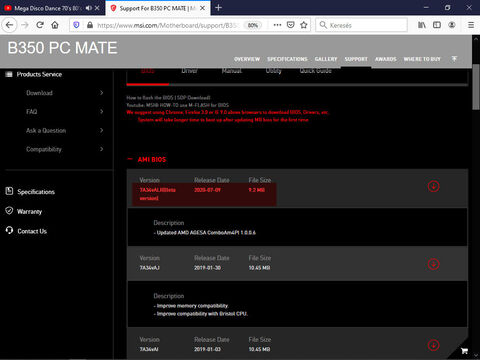Image resolution: width=480 pixels, height=360 pixels.
Task: Go back to the previous page
Action: 9,25
